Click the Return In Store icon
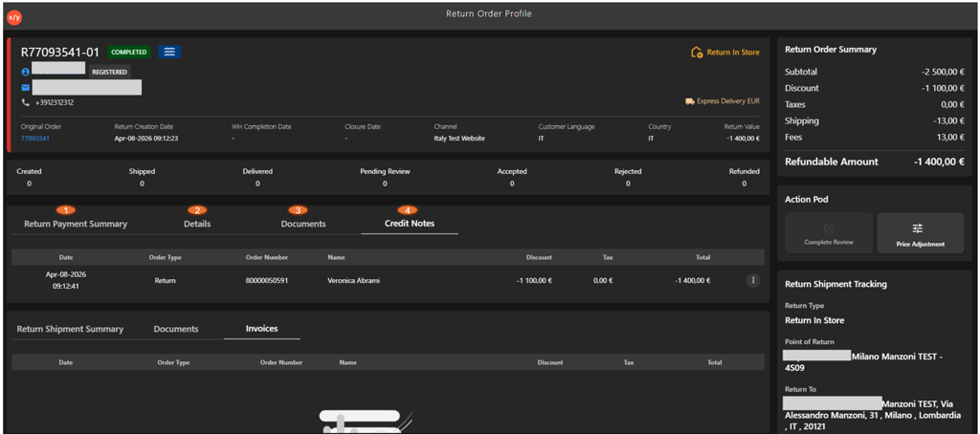 (x=697, y=53)
